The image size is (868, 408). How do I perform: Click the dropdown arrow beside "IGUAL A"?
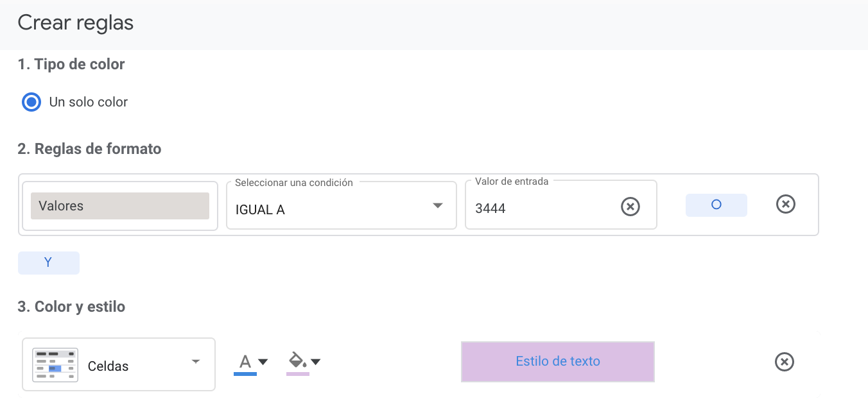coord(438,206)
